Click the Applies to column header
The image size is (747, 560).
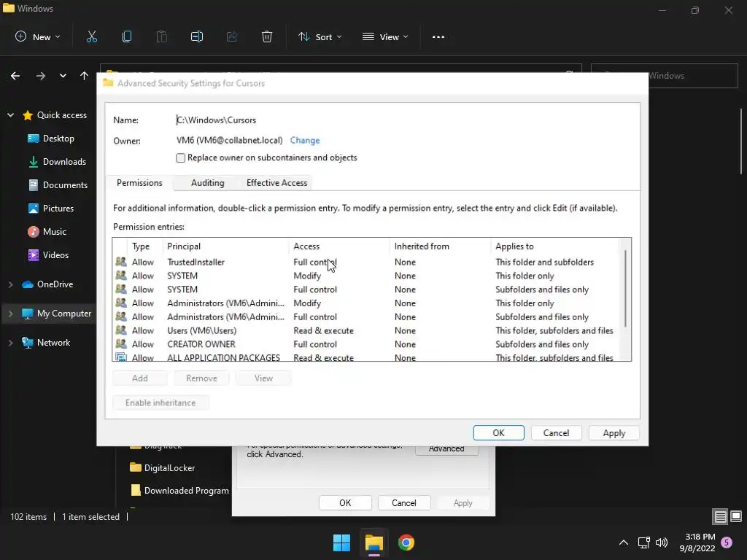click(555, 246)
